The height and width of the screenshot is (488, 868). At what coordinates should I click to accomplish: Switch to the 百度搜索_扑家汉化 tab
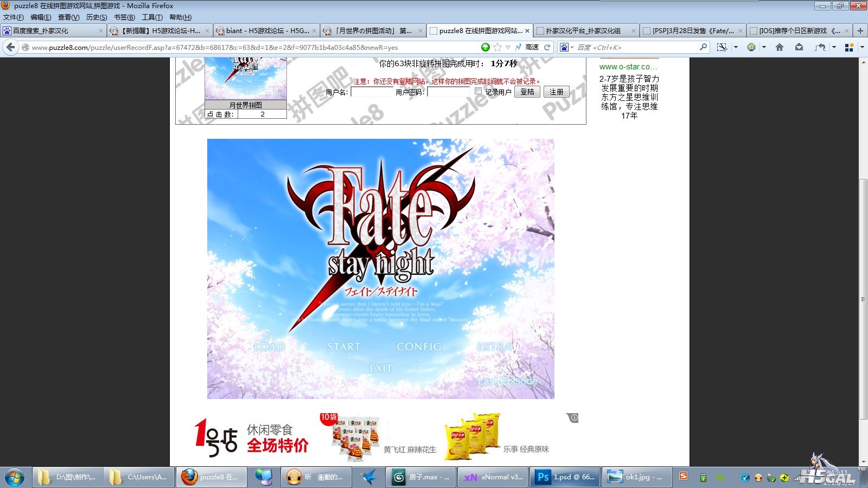pyautogui.click(x=53, y=31)
